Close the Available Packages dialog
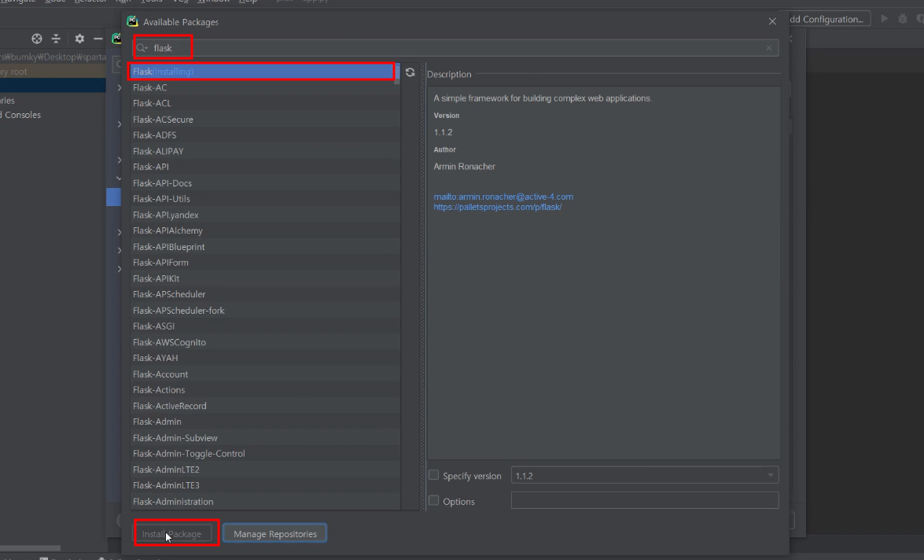Image resolution: width=924 pixels, height=560 pixels. coord(772,21)
